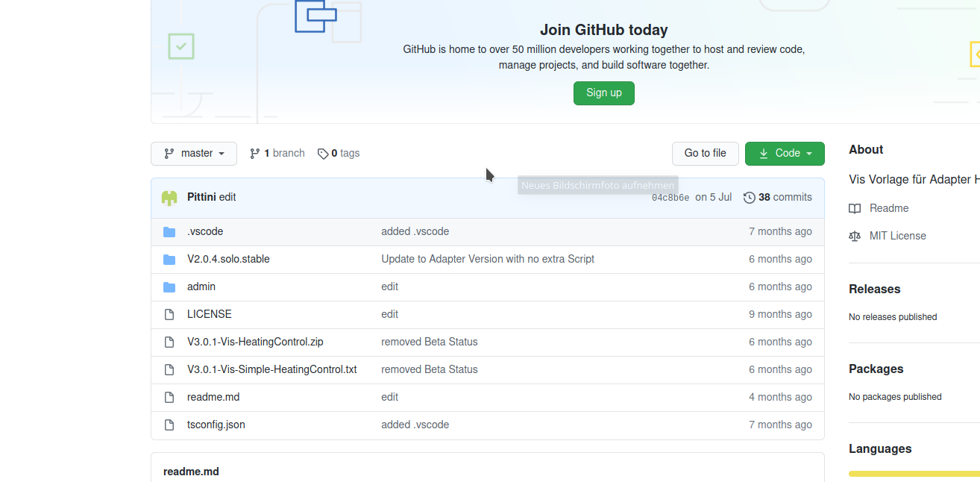The image size is (980, 482).
Task: Click the yellow Languages bar
Action: coord(914,474)
